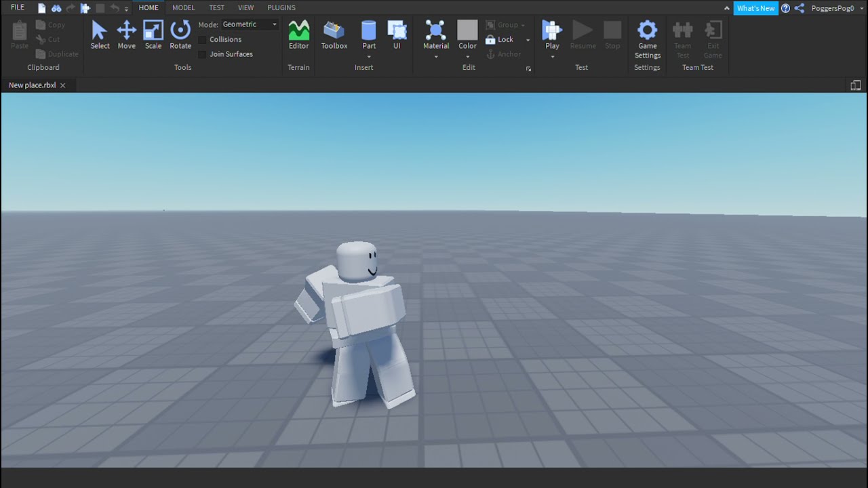Open the Mode Geometric dropdown

250,24
